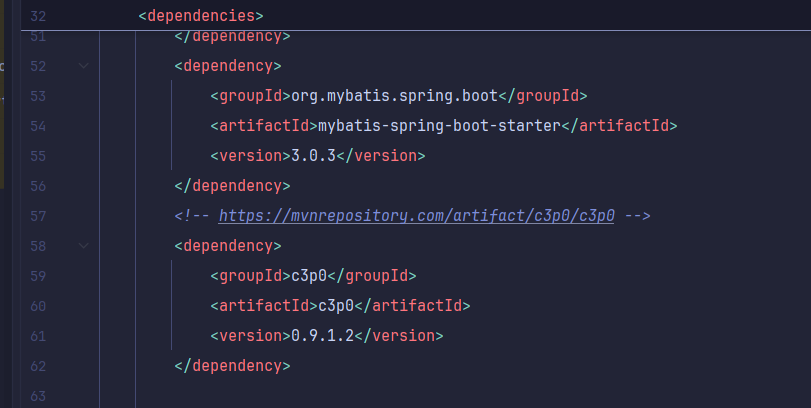Open the mvnrepository.com c3p0 link
The image size is (811, 408).
(x=416, y=216)
